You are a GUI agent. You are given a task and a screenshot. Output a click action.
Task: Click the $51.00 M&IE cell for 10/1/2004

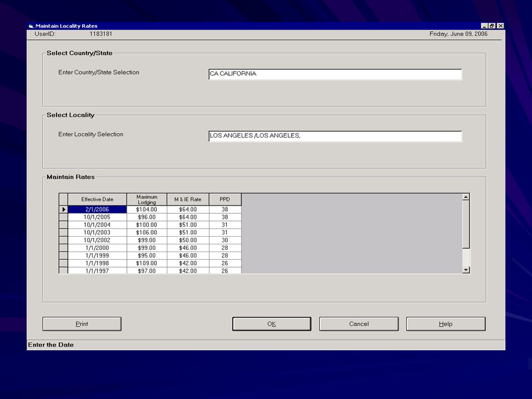coord(188,225)
